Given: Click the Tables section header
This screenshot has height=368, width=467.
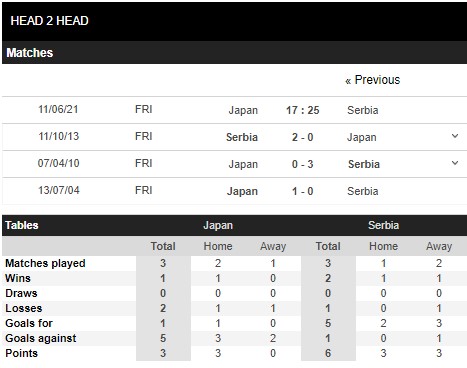Looking at the screenshot, I should point(22,225).
